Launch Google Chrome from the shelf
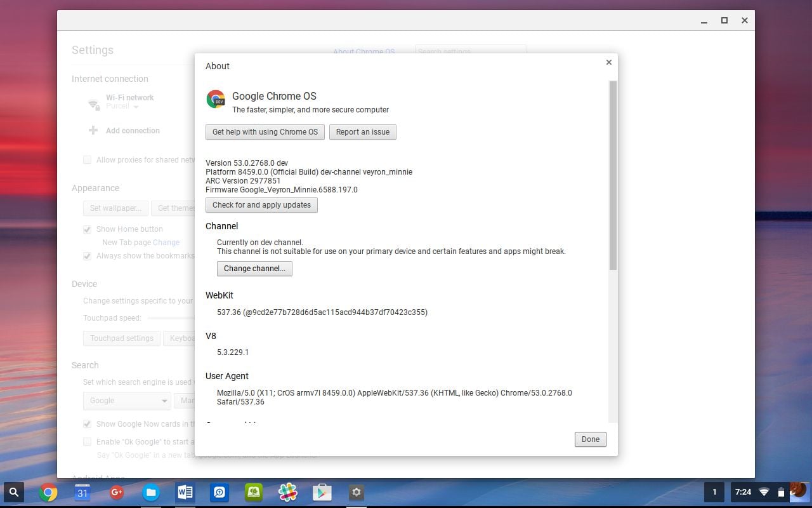Screen dimensions: 812x508 coord(48,492)
